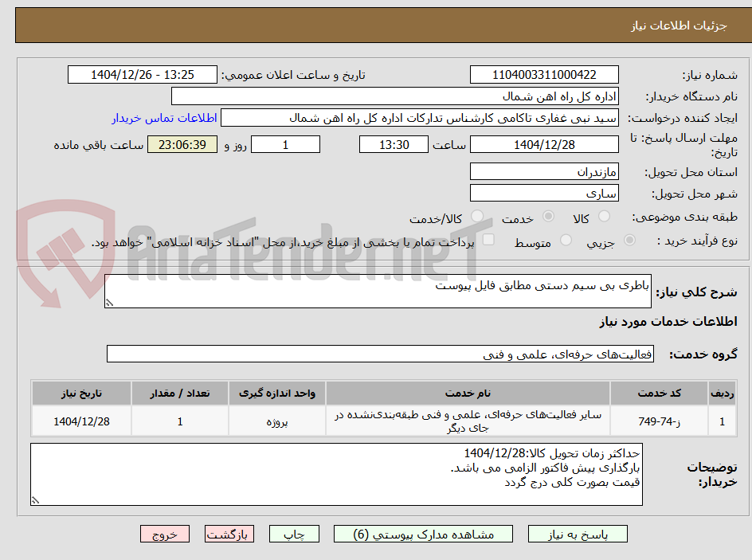Viewport: 752px width, 560px height.
Task: Click resize handle of شرح کلی نیاز textarea
Action: click(109, 303)
